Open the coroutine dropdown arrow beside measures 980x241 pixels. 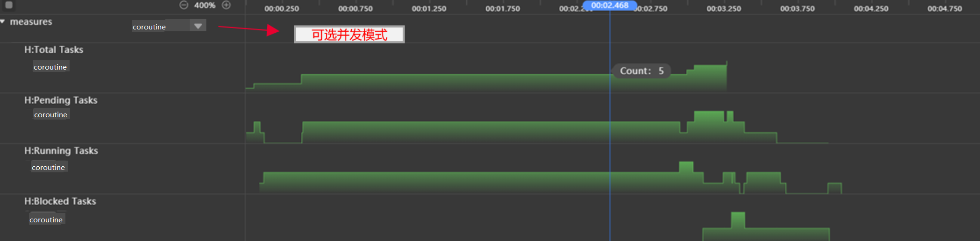[198, 26]
